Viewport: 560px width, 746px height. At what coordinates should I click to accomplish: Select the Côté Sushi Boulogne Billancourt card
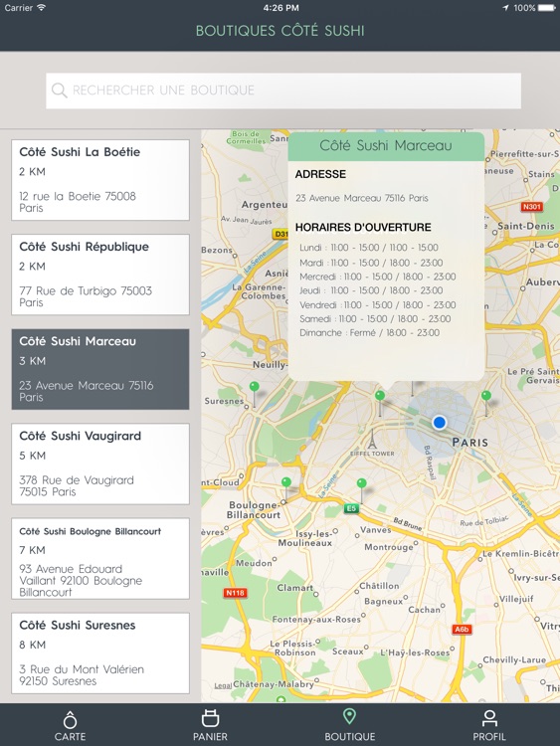pos(100,559)
